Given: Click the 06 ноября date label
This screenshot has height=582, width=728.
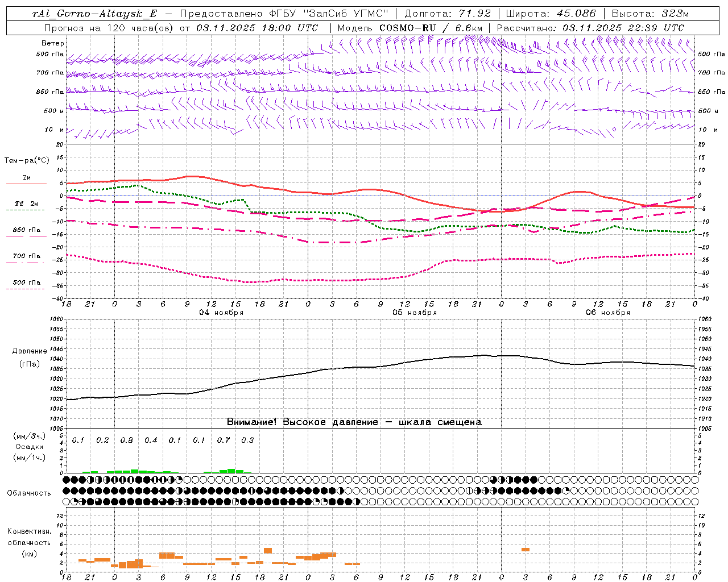Looking at the screenshot, I should click(x=608, y=313).
